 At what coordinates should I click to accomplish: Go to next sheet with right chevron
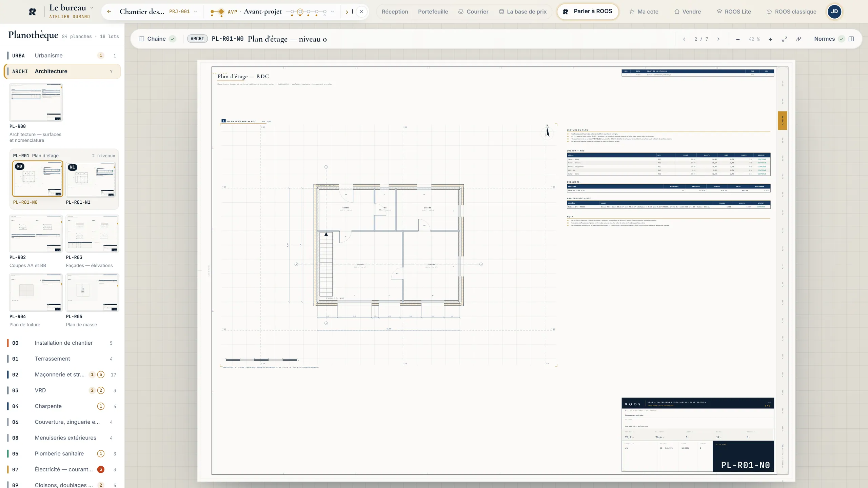[x=718, y=39]
